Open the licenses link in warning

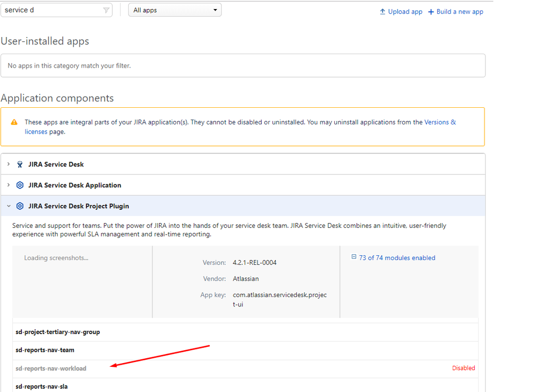click(x=36, y=131)
